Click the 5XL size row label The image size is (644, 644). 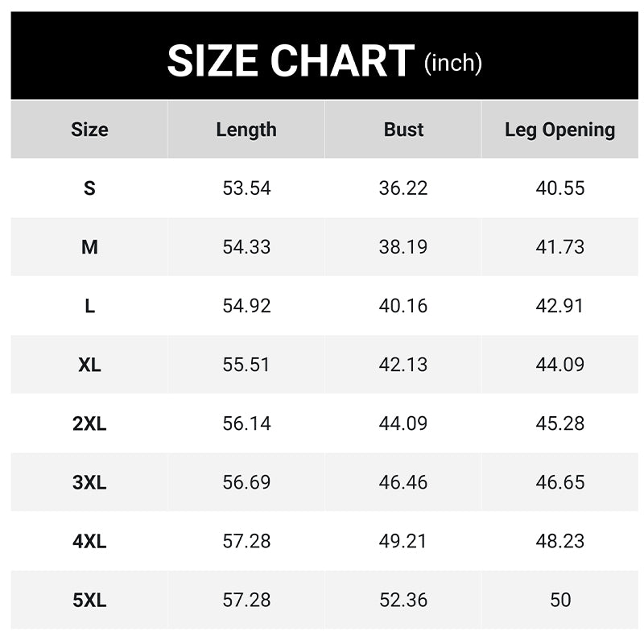(89, 600)
